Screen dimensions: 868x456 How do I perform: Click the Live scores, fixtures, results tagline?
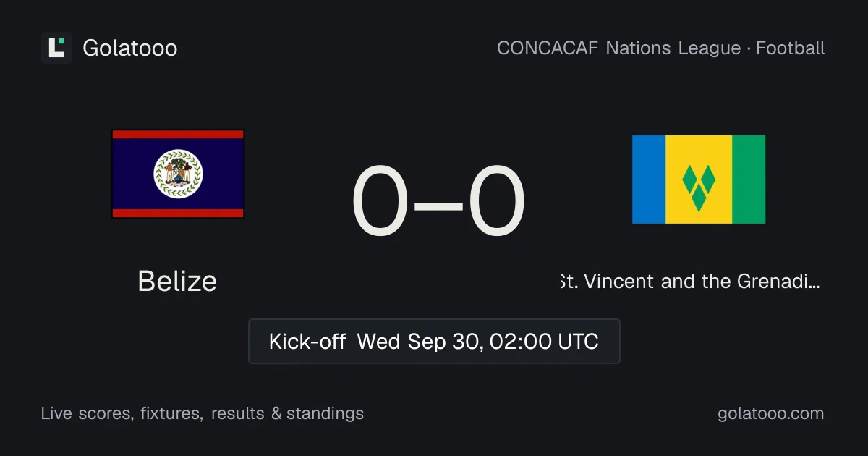pos(203,413)
